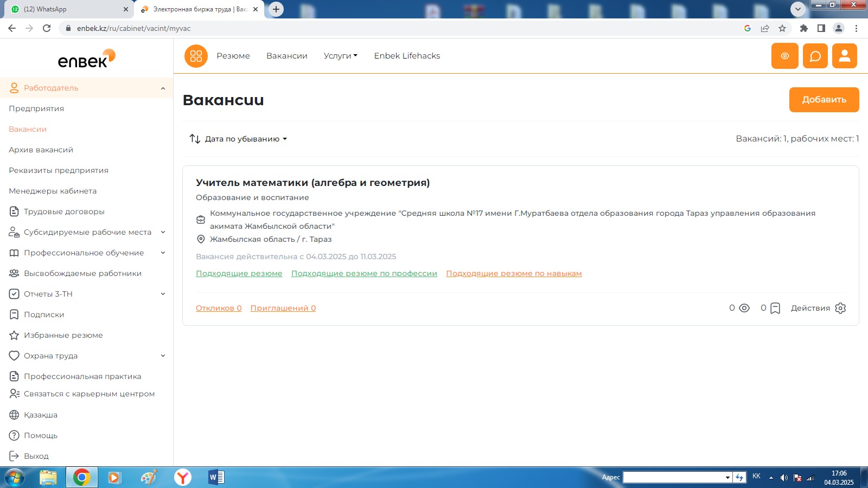The image size is (868, 488).
Task: Open File Explorer from the taskbar
Action: click(48, 477)
